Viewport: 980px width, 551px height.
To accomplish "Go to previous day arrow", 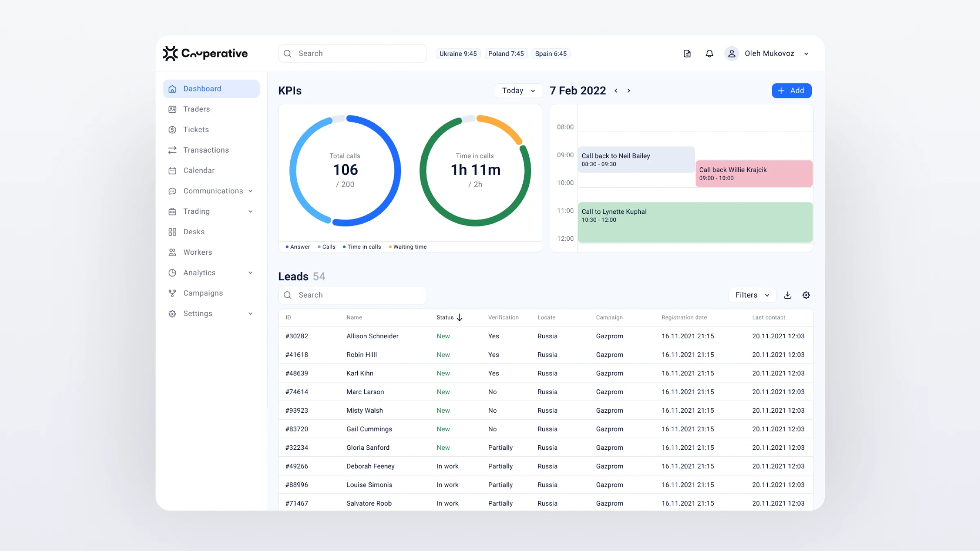I will [616, 91].
